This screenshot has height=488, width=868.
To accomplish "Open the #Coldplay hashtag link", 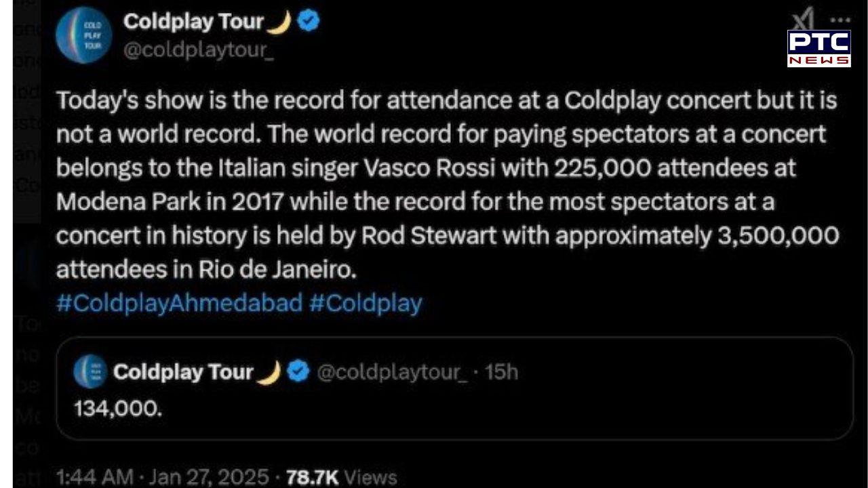I will [366, 302].
